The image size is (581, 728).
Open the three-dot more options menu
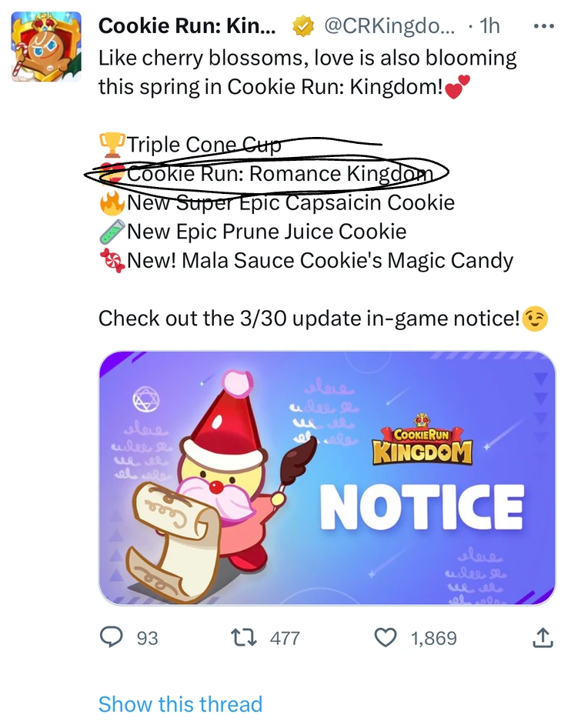pyautogui.click(x=543, y=25)
